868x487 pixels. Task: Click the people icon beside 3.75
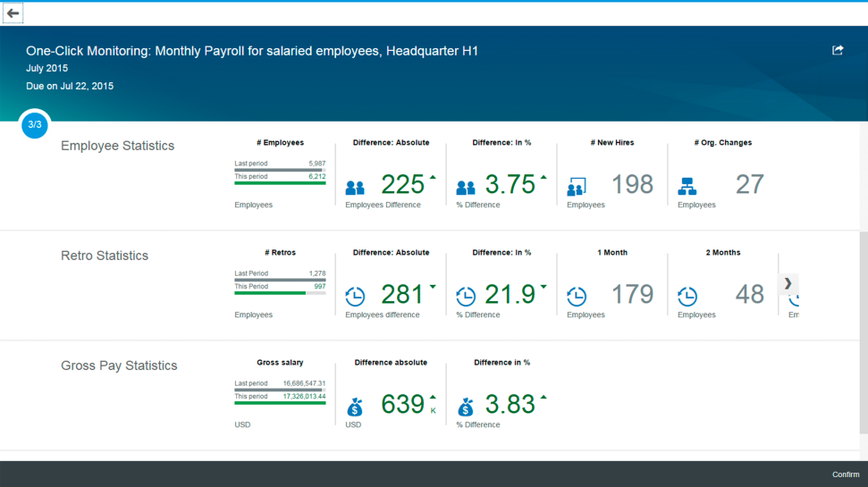click(x=466, y=188)
